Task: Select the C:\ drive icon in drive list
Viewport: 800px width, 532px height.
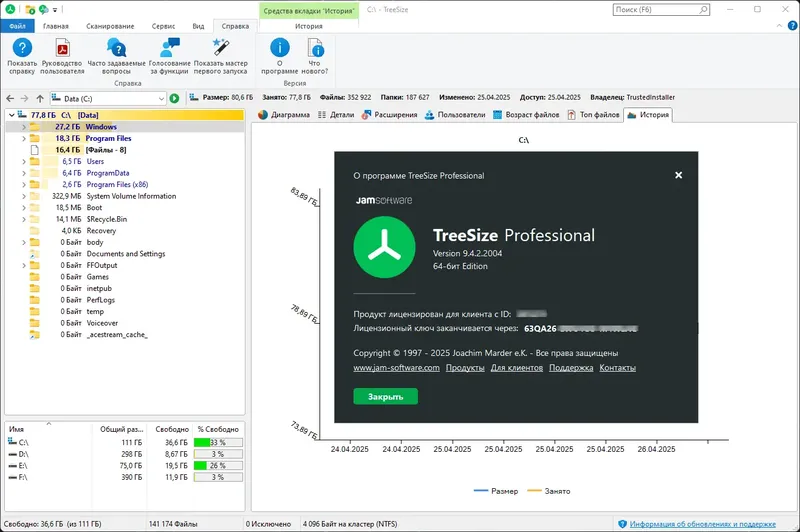Action: (x=13, y=442)
